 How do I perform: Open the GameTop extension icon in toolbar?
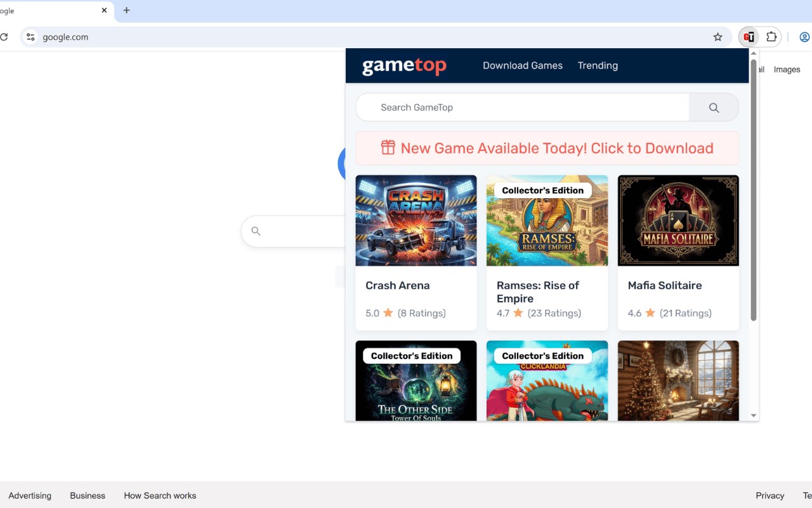tap(749, 37)
